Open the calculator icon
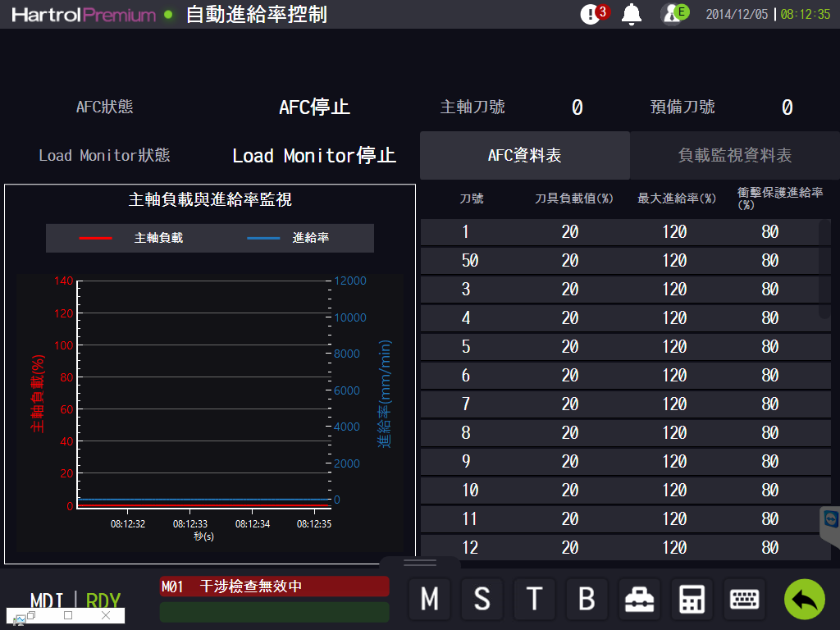840x630 pixels. pyautogui.click(x=692, y=598)
